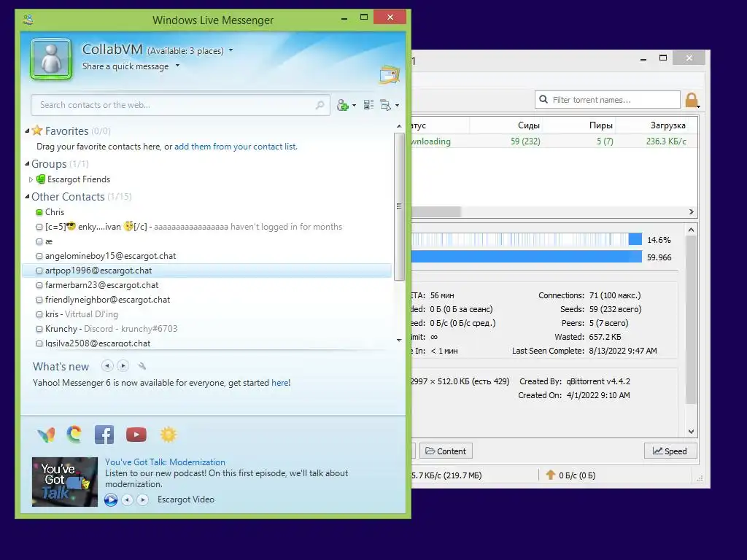This screenshot has width=747, height=560.
Task: Show previous What's new item
Action: 108,366
